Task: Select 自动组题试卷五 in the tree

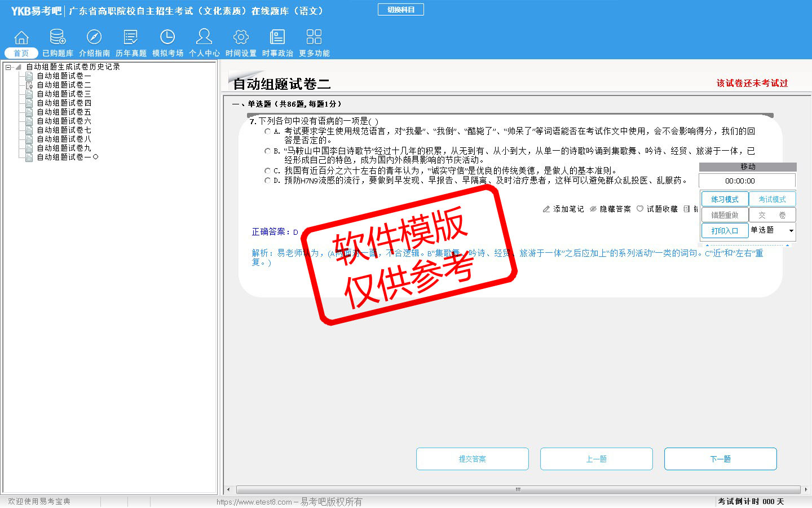Action: tap(64, 112)
